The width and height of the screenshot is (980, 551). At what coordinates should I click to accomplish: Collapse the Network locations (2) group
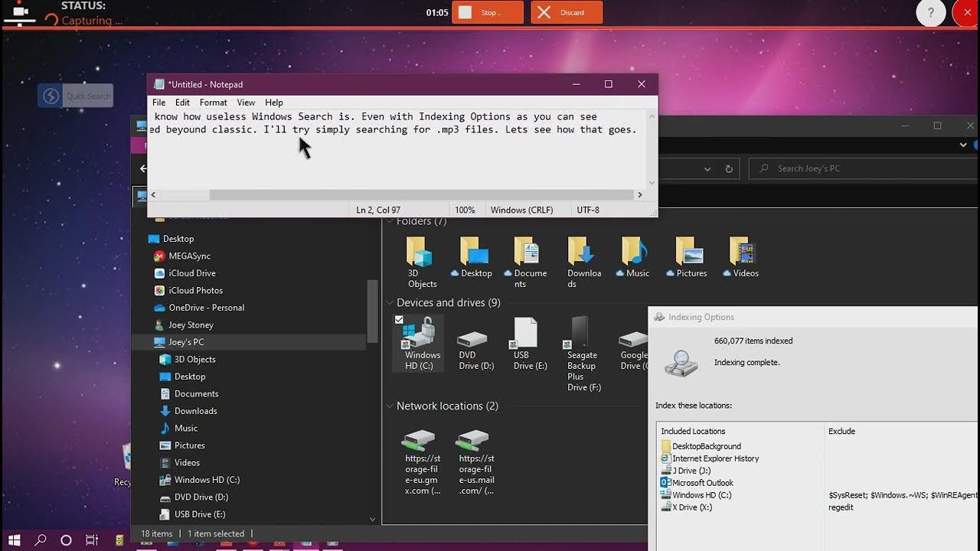[390, 406]
